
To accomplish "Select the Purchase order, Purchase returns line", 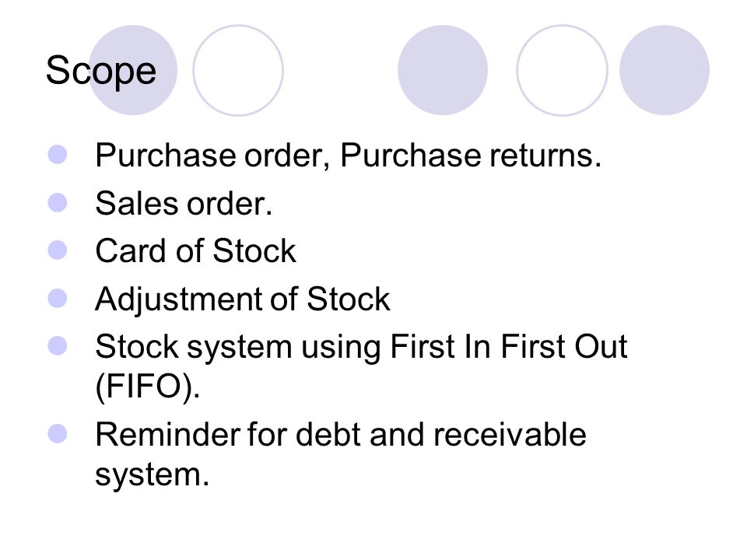I will pos(349,156).
